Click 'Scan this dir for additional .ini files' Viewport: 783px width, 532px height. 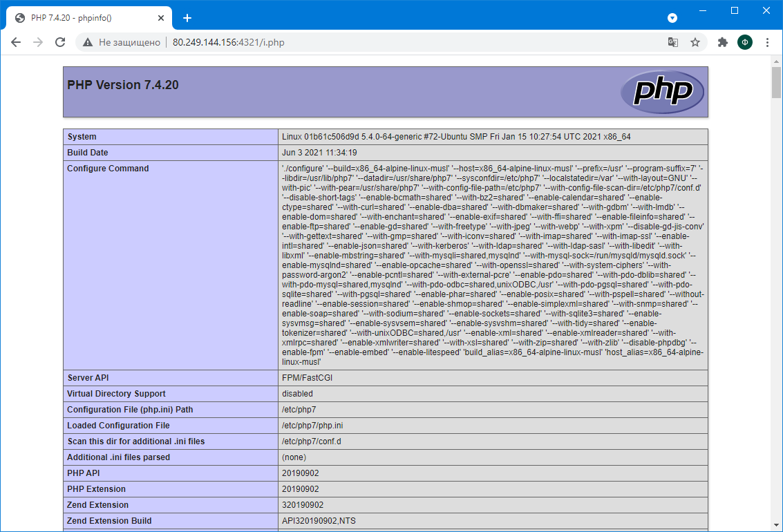(136, 441)
